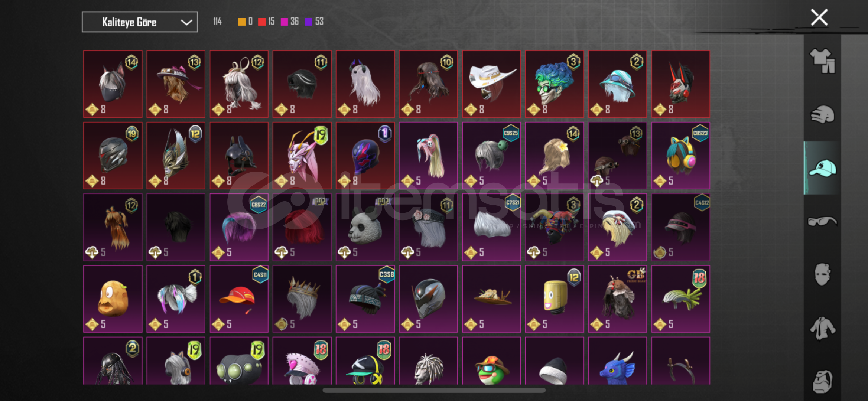868x401 pixels.
Task: Click the horizontal scrollbar at bottom
Action: tap(434, 390)
